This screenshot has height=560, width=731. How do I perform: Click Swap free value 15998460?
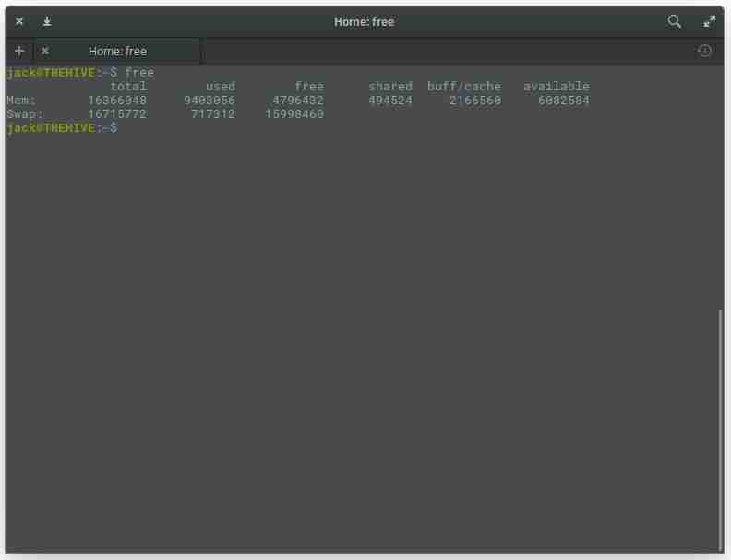(294, 114)
